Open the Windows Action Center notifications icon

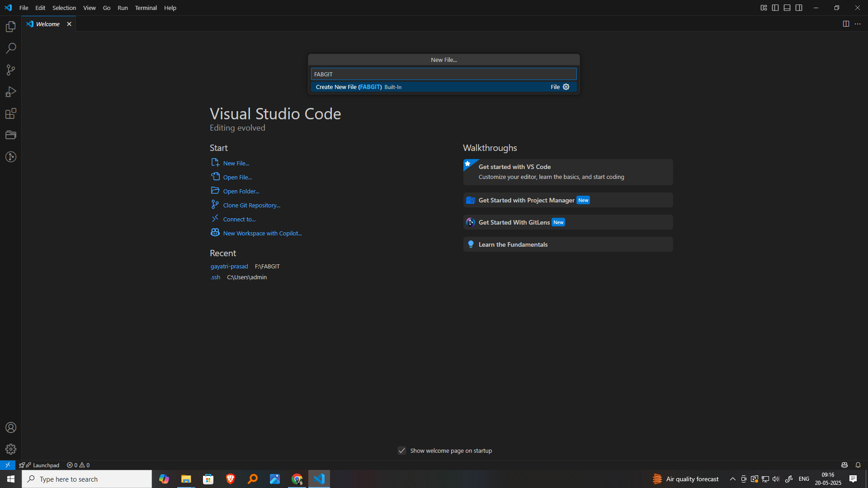[853, 479]
